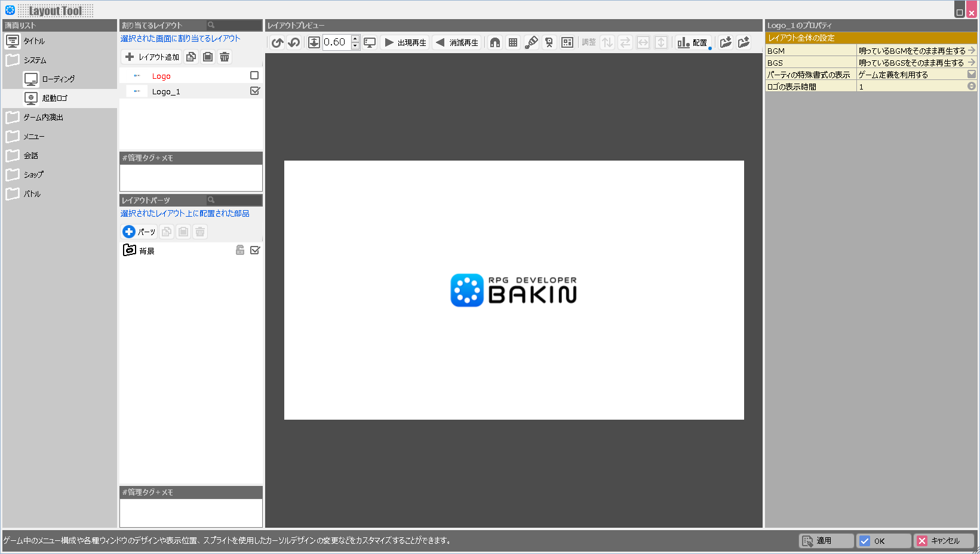Select ローディング in the screen list
The image size is (980, 554).
[58, 79]
